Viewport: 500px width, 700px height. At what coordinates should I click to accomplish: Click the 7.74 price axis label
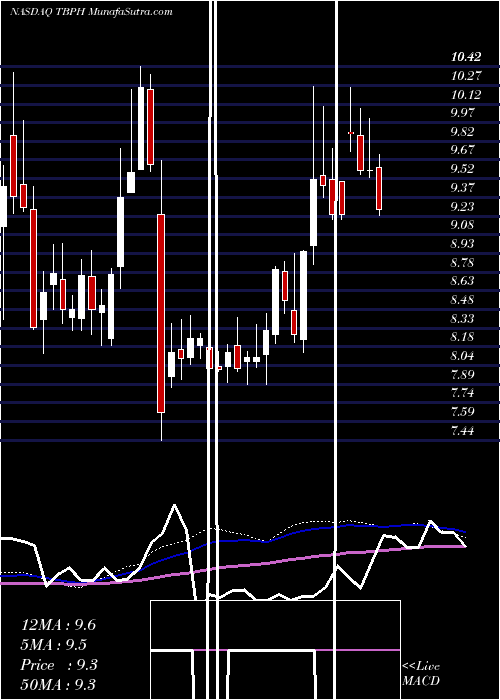tap(462, 393)
